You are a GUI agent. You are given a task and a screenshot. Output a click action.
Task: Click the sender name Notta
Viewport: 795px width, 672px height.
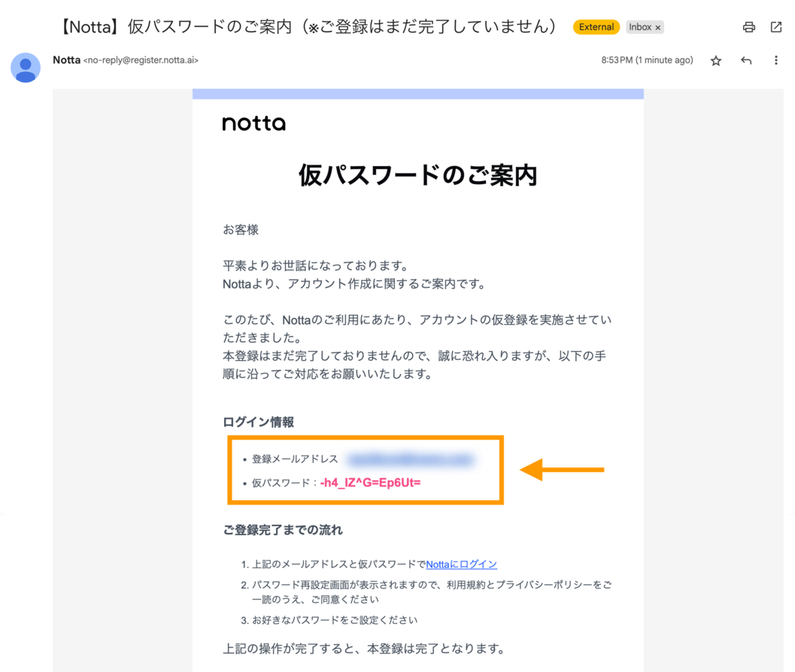click(66, 60)
